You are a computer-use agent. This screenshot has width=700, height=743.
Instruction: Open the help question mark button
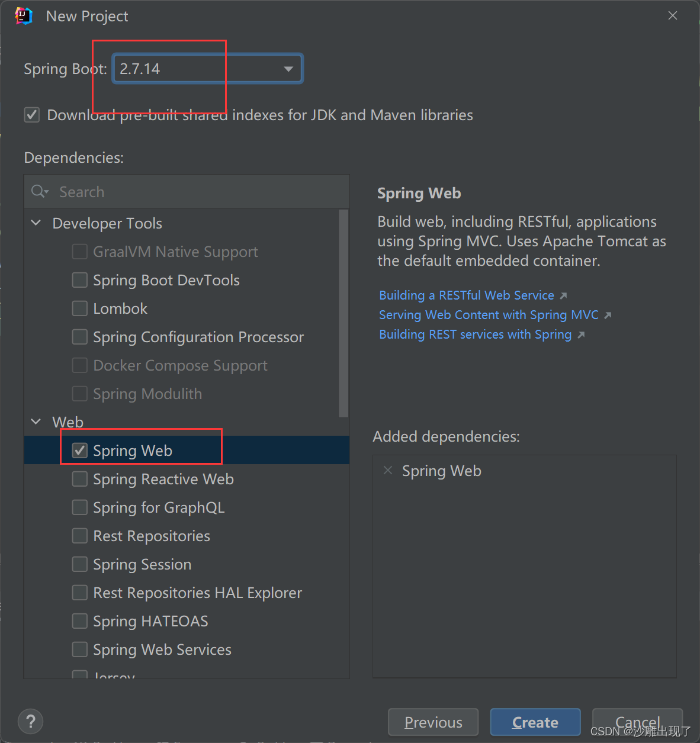[x=31, y=721]
